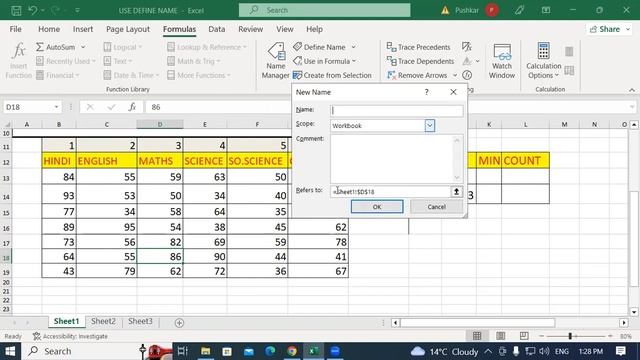
Task: Expand AutoSum dropdown arrow
Action: pos(83,47)
